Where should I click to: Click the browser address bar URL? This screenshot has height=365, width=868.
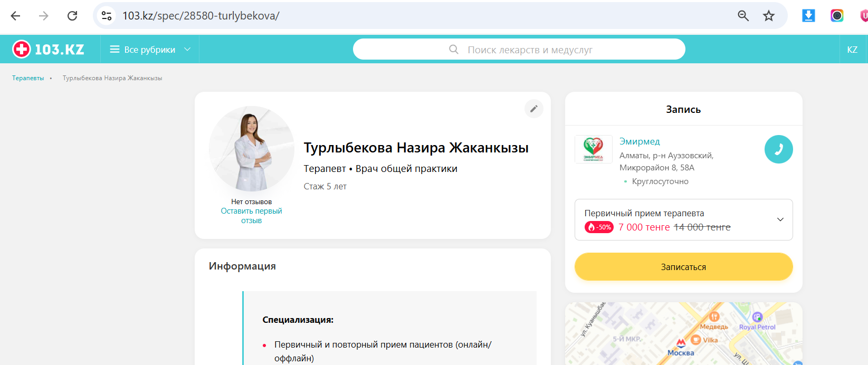pyautogui.click(x=201, y=16)
